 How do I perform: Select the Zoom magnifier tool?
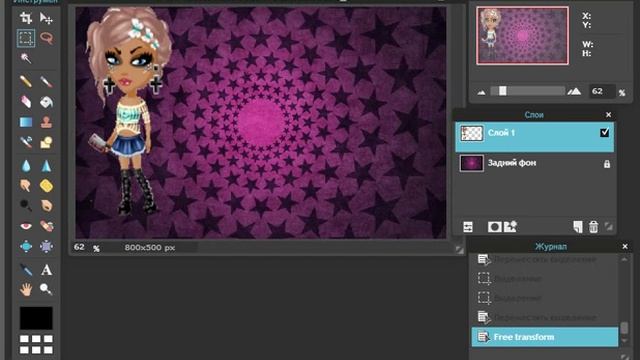[46, 289]
